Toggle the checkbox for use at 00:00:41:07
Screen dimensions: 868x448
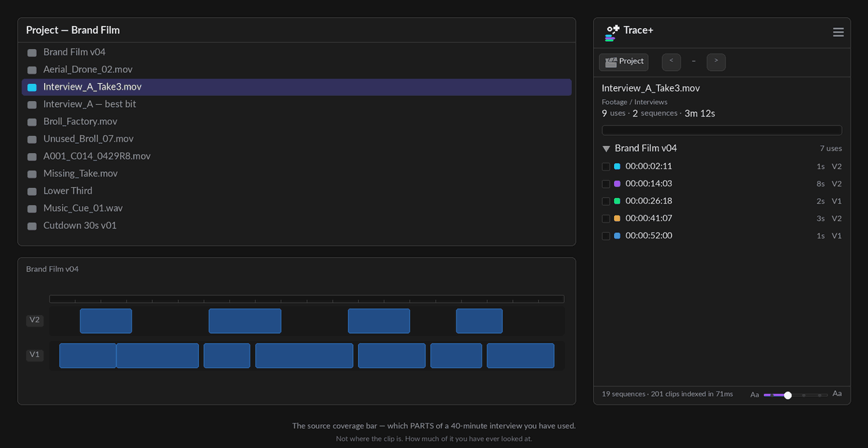(606, 219)
